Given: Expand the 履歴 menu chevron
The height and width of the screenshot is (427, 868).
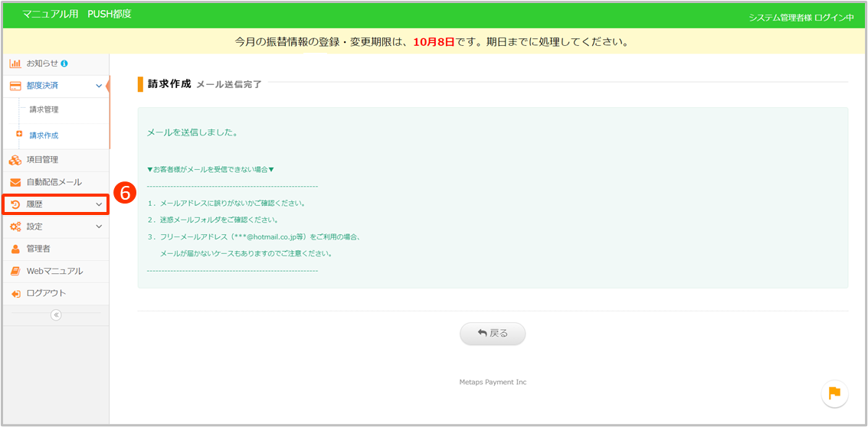Looking at the screenshot, I should coord(99,204).
